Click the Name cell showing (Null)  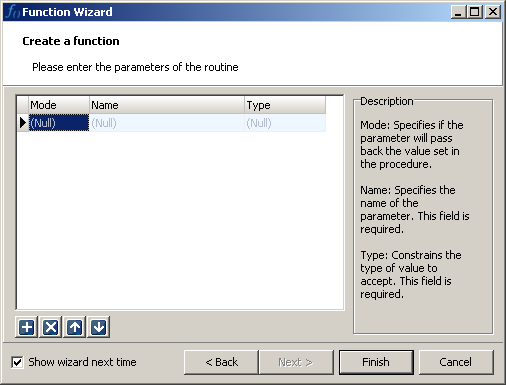pos(167,123)
